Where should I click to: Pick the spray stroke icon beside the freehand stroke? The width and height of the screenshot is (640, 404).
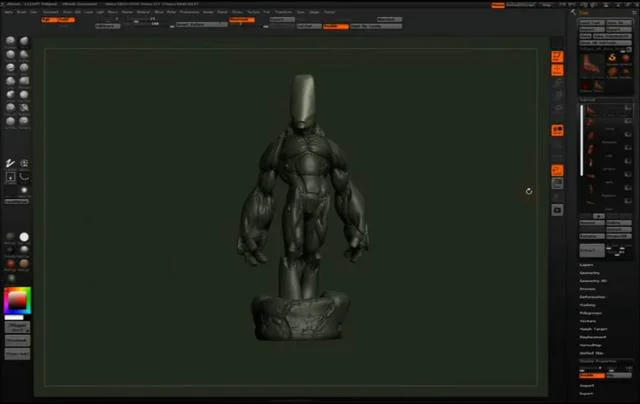24,163
